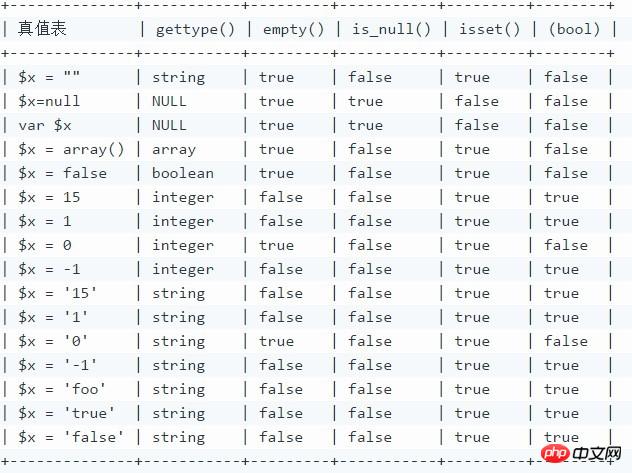Click the $x = 15 row label

click(49, 197)
